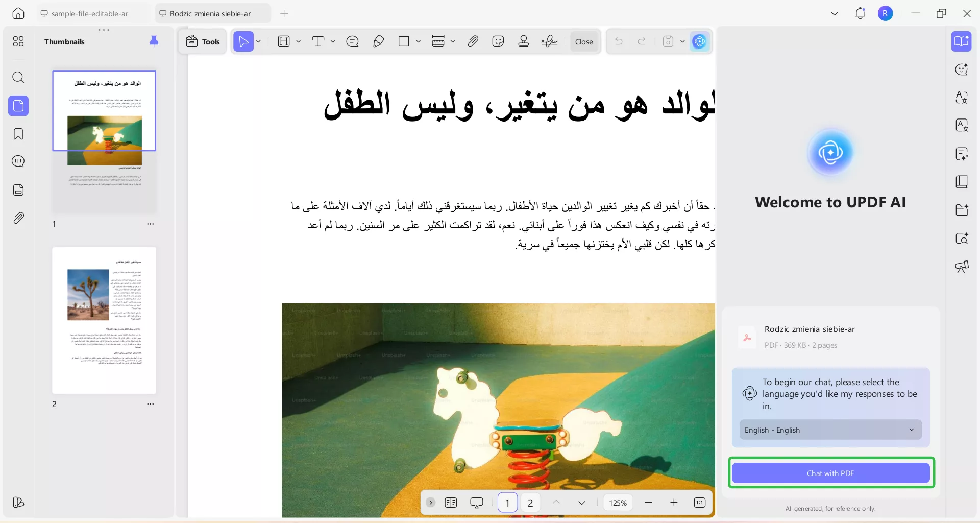980x523 pixels.
Task: Open the AI translate panel in right sidebar
Action: (962, 97)
